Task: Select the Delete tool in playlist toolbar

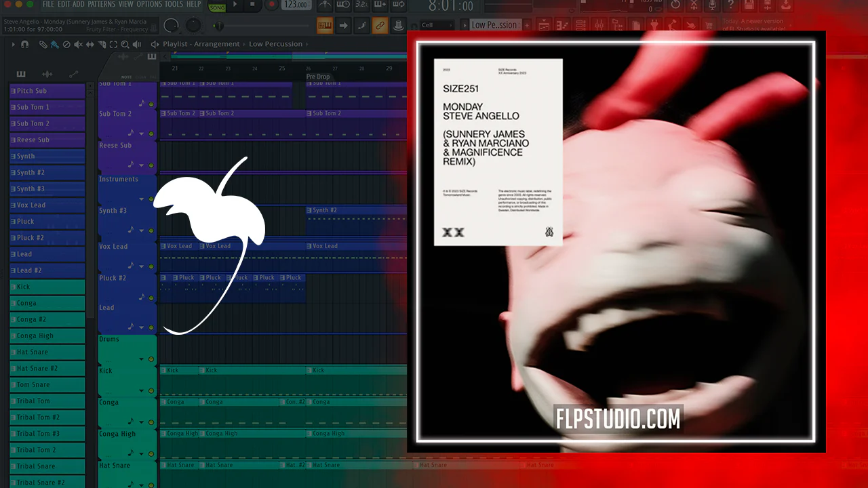Action: 66,44
